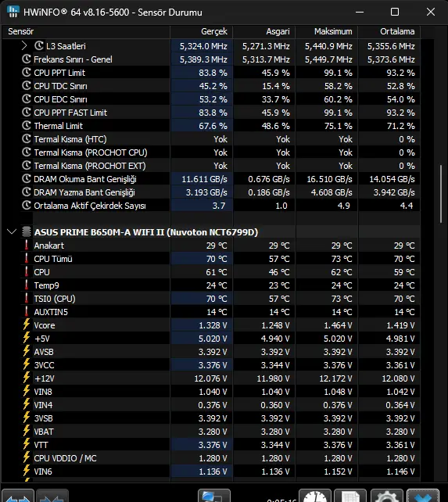
Task: Click the logging sheet icon at the bottom
Action: click(x=350, y=496)
